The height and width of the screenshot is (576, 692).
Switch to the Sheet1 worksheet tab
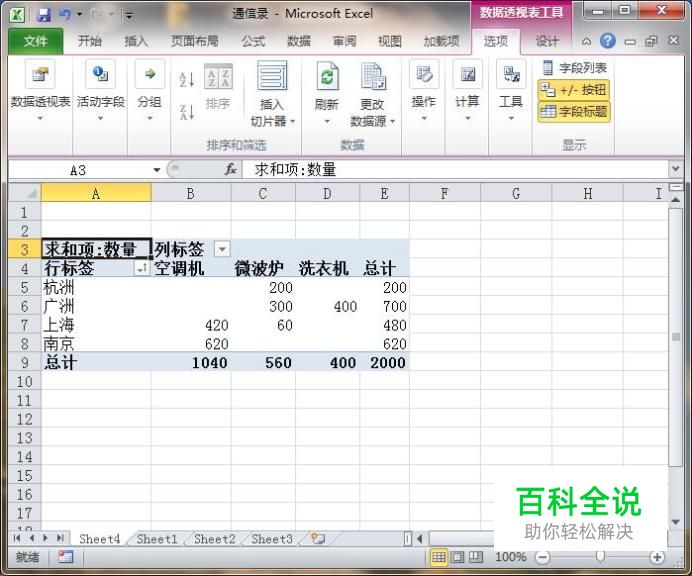[157, 538]
